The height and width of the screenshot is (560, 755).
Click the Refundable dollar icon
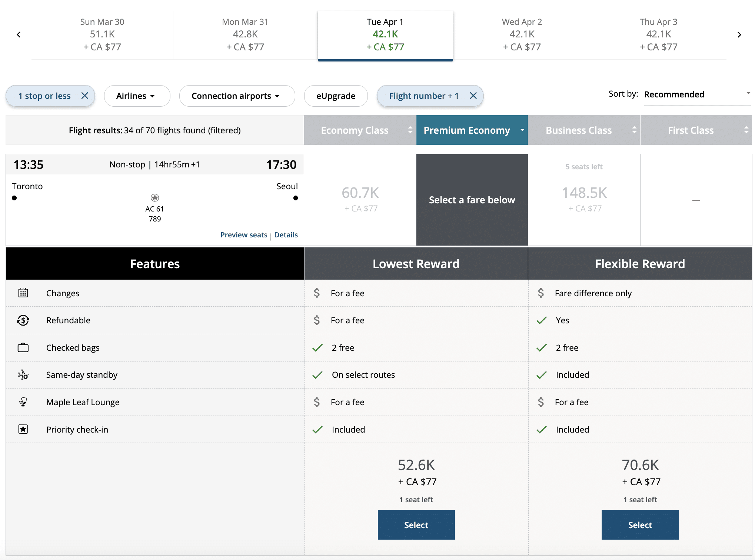(23, 320)
